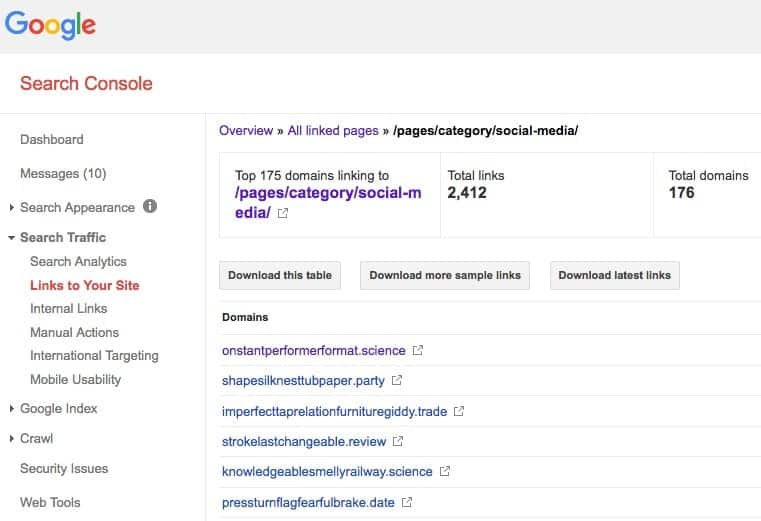
Task: Go to Search Analytics
Action: click(x=78, y=261)
